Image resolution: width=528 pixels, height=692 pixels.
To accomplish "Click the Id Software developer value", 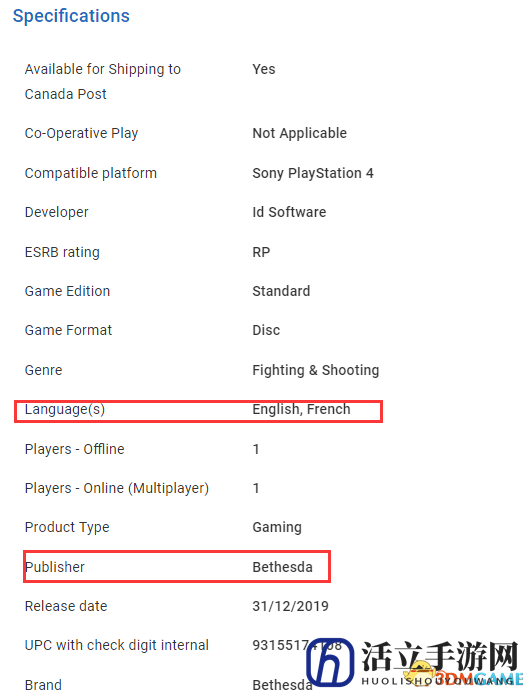I will point(289,212).
